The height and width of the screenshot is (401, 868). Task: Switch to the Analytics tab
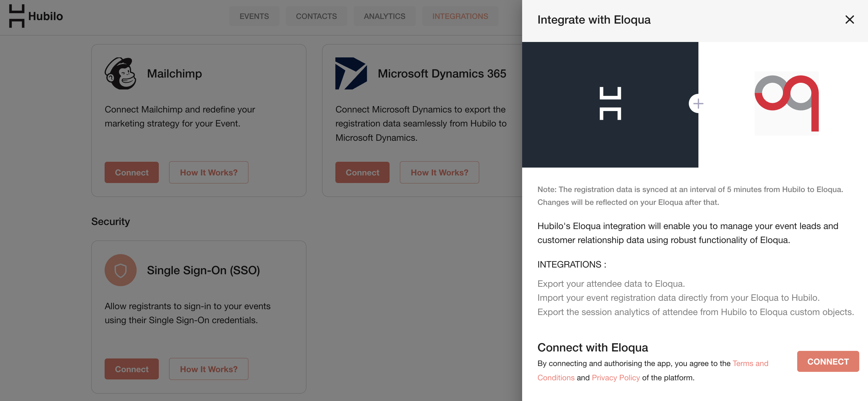point(385,16)
